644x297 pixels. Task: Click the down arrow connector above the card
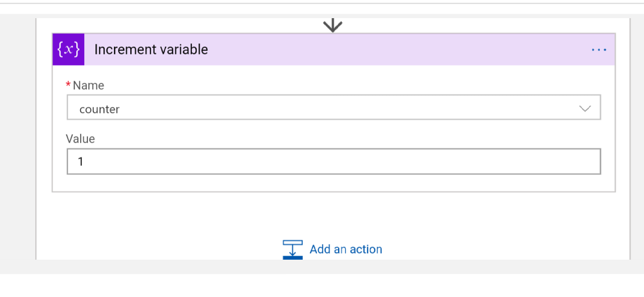(x=333, y=25)
